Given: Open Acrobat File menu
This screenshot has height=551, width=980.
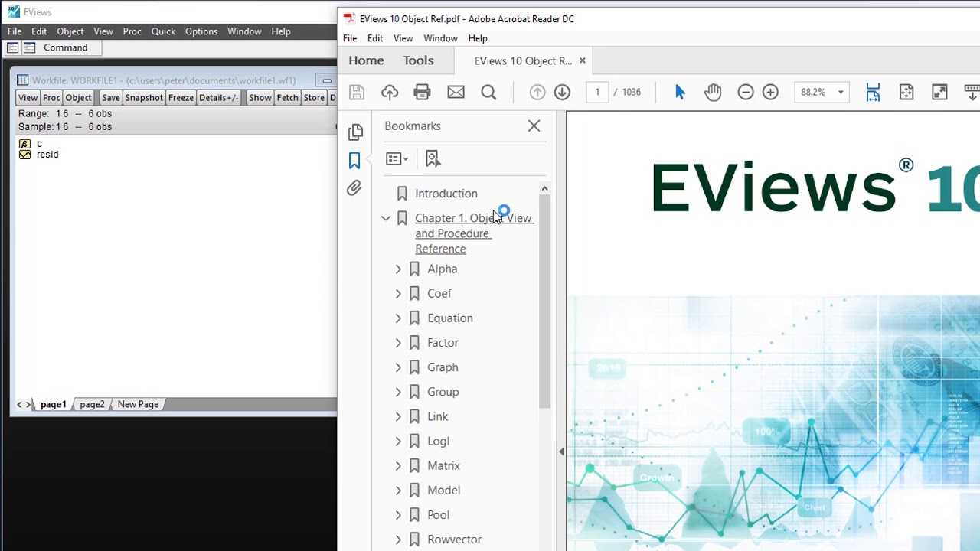Looking at the screenshot, I should pyautogui.click(x=350, y=38).
